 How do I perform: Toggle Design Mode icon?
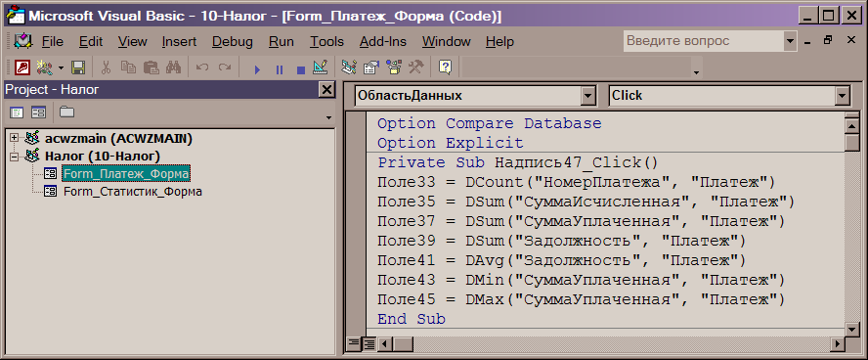pyautogui.click(x=321, y=68)
